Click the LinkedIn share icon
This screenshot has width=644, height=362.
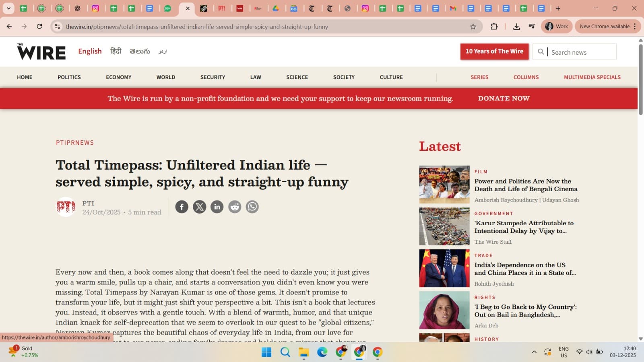pyautogui.click(x=217, y=207)
